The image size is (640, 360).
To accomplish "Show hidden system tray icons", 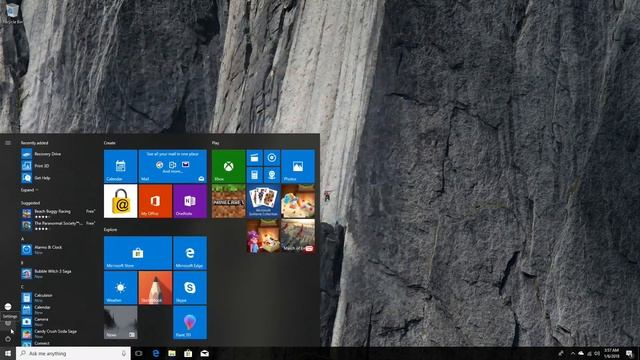I will [572, 353].
